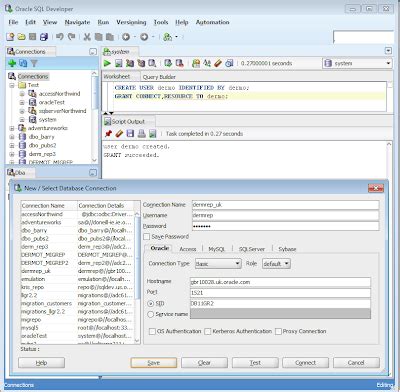Open the Versioning menu
The width and height of the screenshot is (400, 392).
(131, 22)
